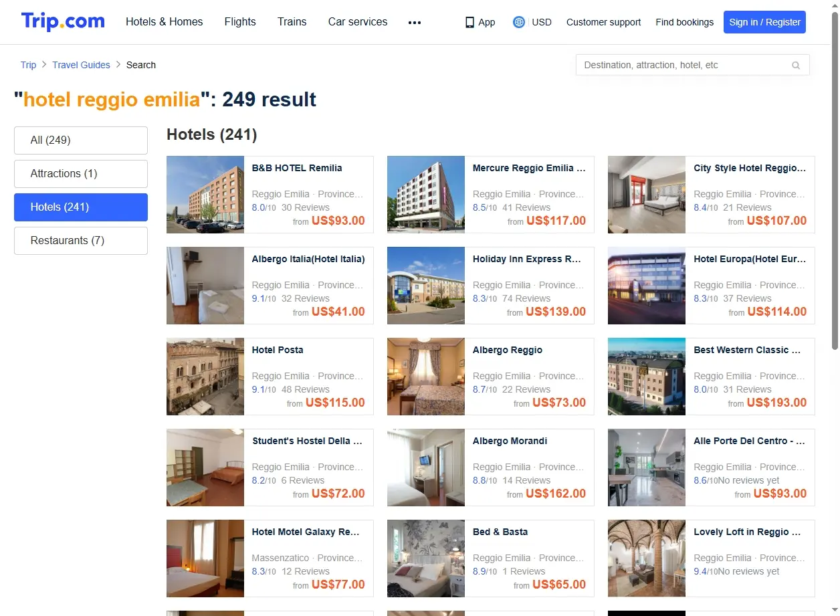The height and width of the screenshot is (616, 840).
Task: Click Albergo Reggio title
Action: [x=508, y=350]
